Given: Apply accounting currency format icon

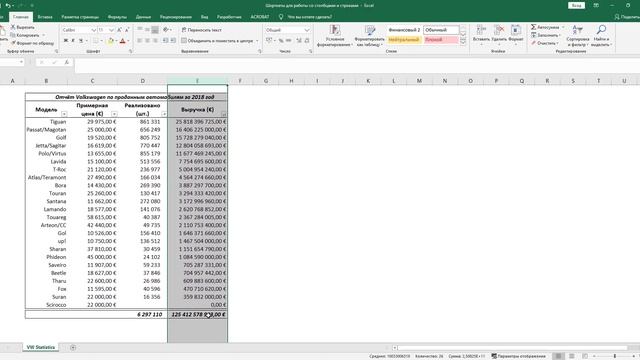Looking at the screenshot, I should (x=269, y=40).
